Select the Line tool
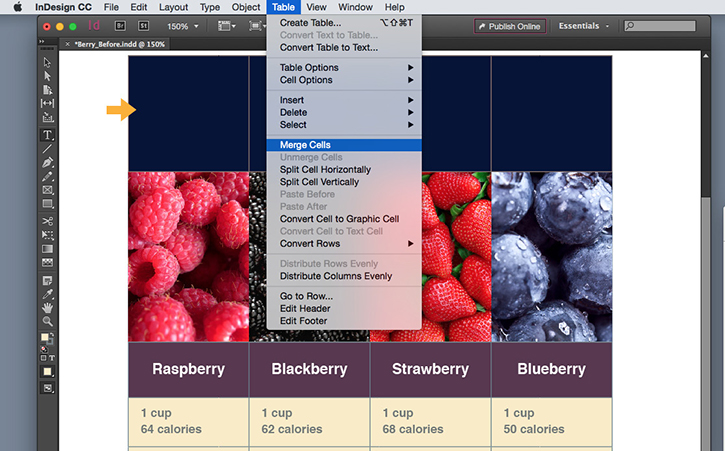Image resolution: width=725 pixels, height=451 pixels. 47,148
